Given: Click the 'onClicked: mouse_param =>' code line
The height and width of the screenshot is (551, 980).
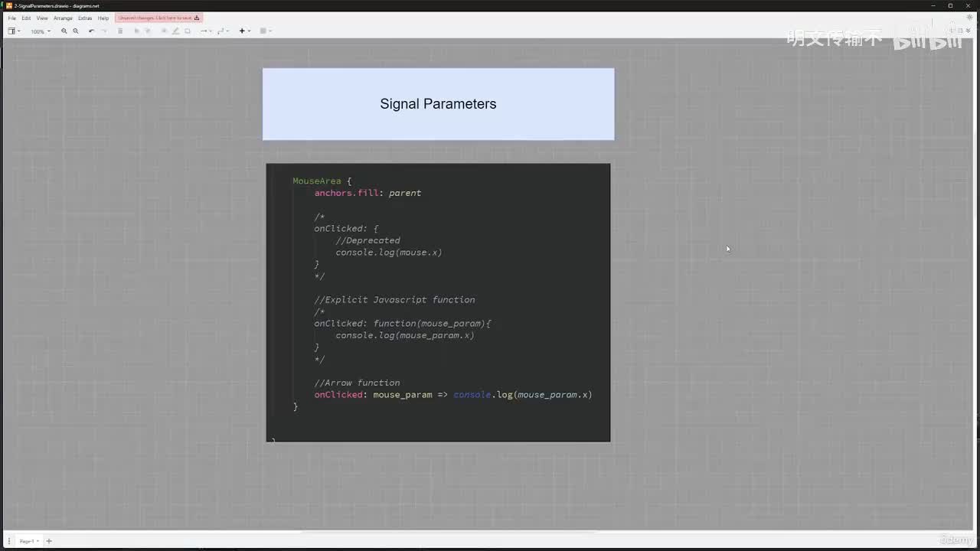Looking at the screenshot, I should pyautogui.click(x=453, y=395).
